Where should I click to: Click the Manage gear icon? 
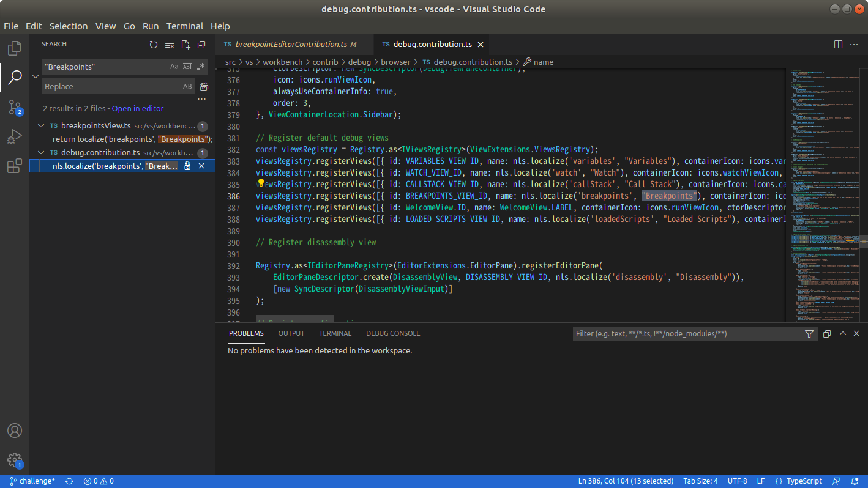15,460
